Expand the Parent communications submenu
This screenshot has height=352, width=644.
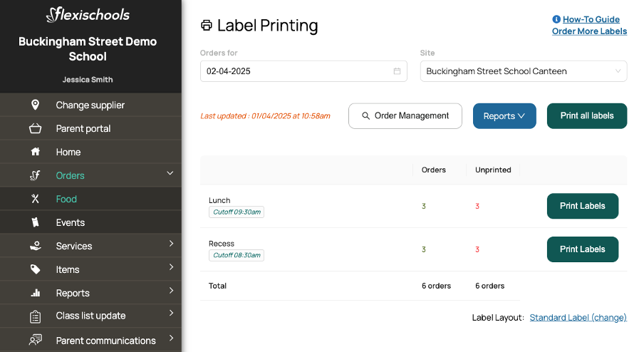[x=171, y=338]
